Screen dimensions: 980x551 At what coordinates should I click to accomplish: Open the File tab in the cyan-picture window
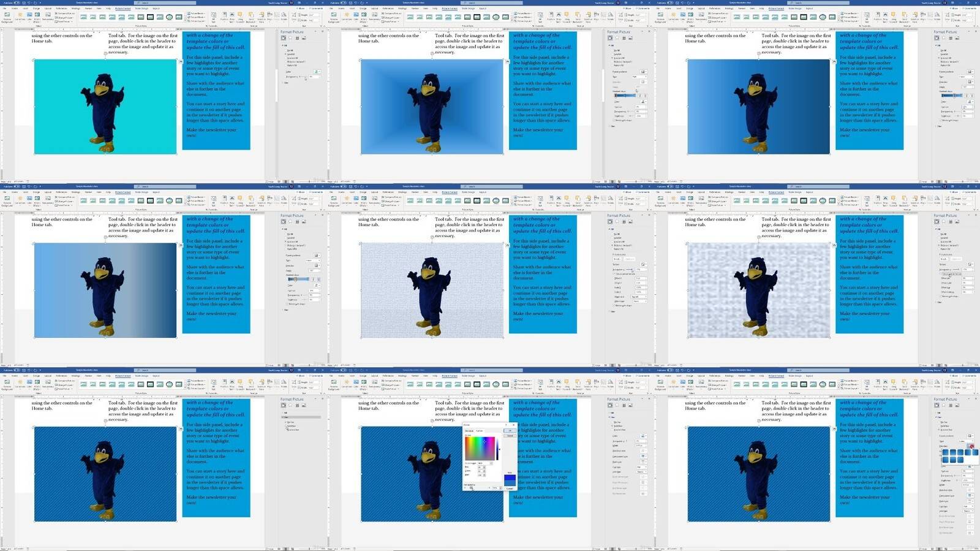point(4,9)
